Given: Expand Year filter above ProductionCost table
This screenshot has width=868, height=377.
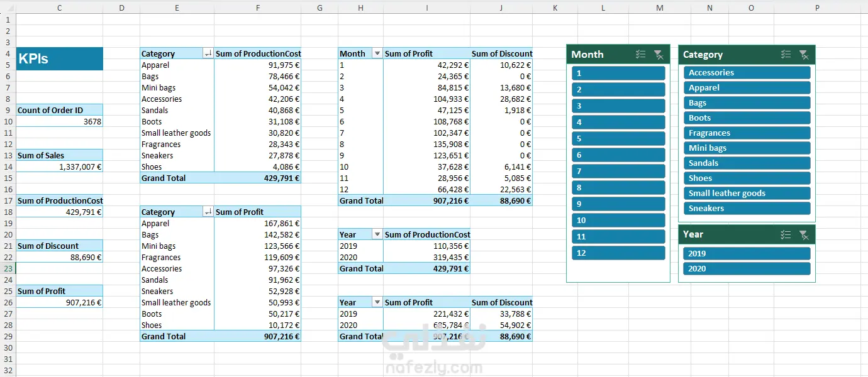Looking at the screenshot, I should [x=377, y=235].
